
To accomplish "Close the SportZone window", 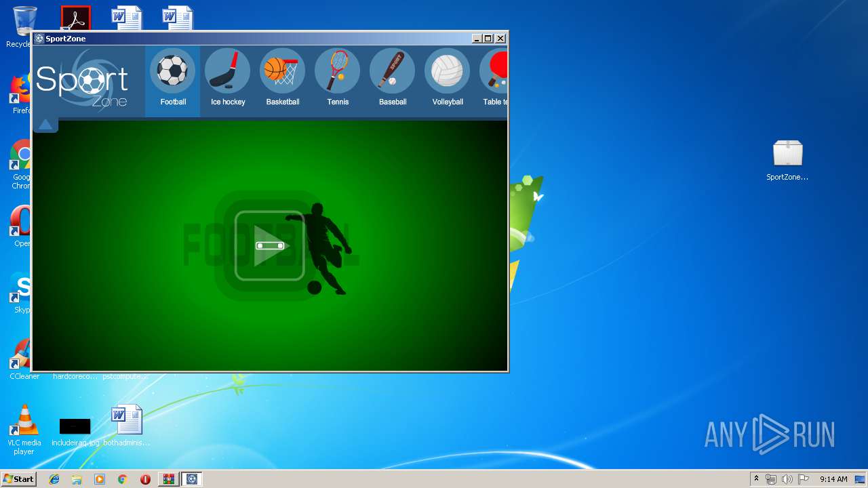I will [x=500, y=39].
